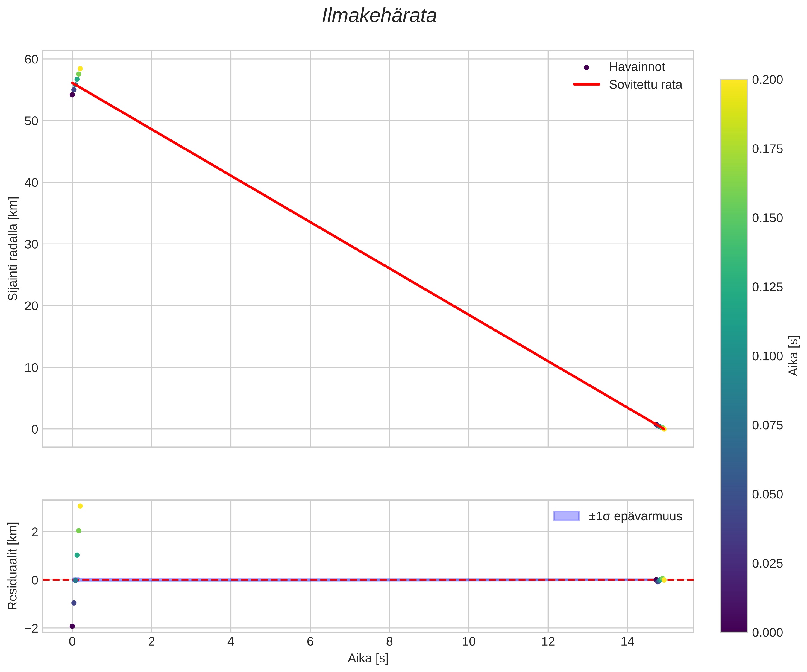Click the colorbar at the 0.100 level

coord(734,356)
